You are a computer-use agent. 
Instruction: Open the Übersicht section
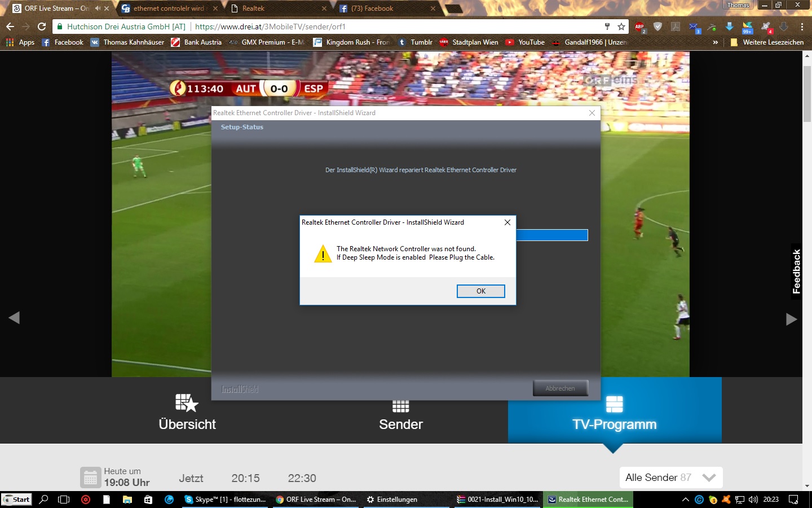coord(187,411)
